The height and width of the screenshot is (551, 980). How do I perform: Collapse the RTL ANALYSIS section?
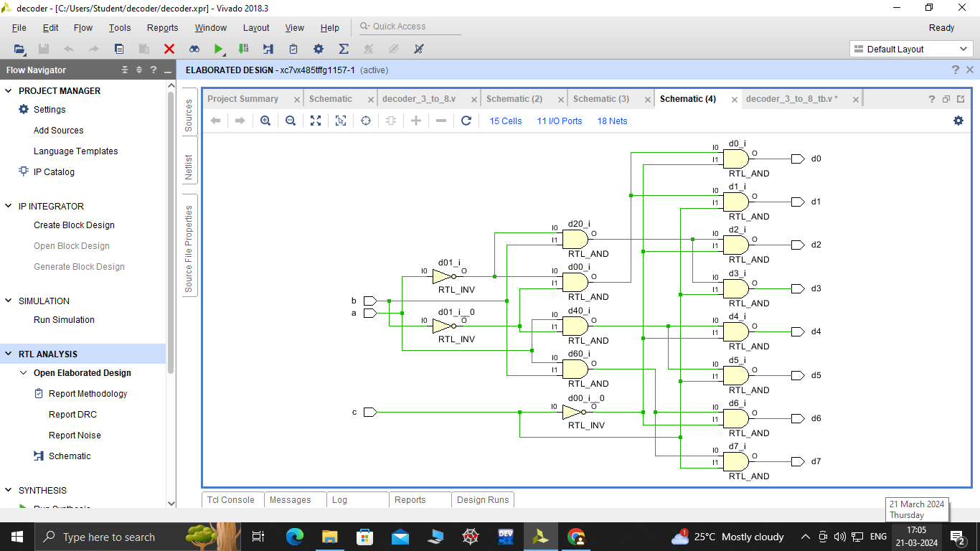tap(9, 354)
